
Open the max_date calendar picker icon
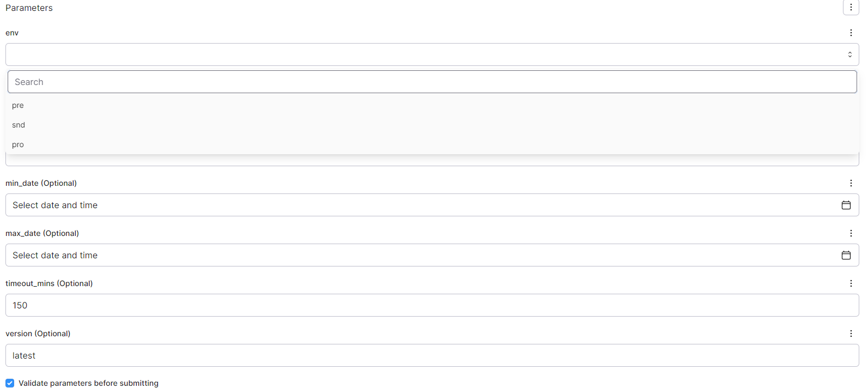coord(846,255)
